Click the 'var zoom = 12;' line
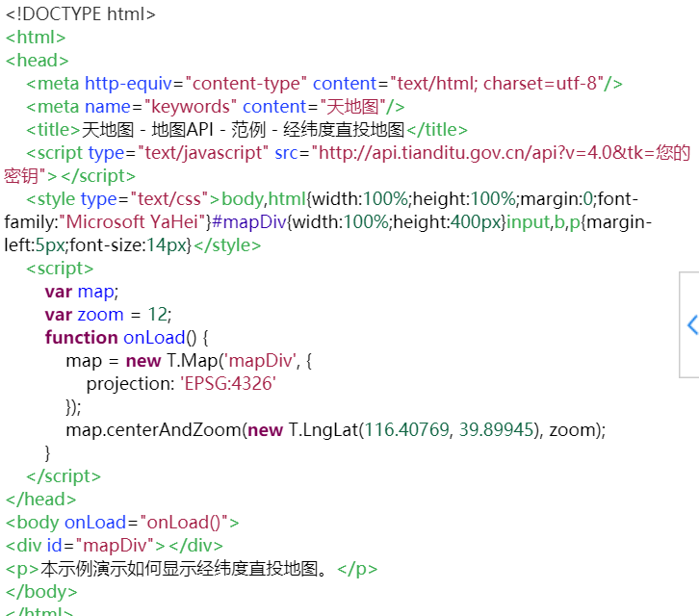This screenshot has height=616, width=699. pyautogui.click(x=109, y=315)
